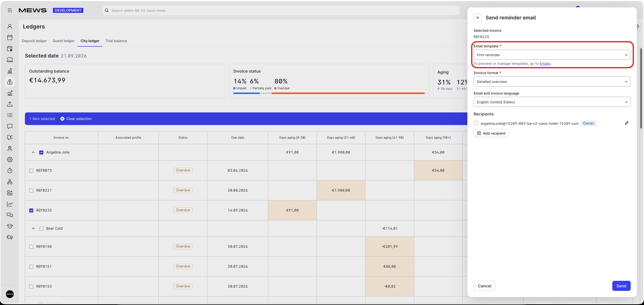Select the City ledger tab

[90, 41]
